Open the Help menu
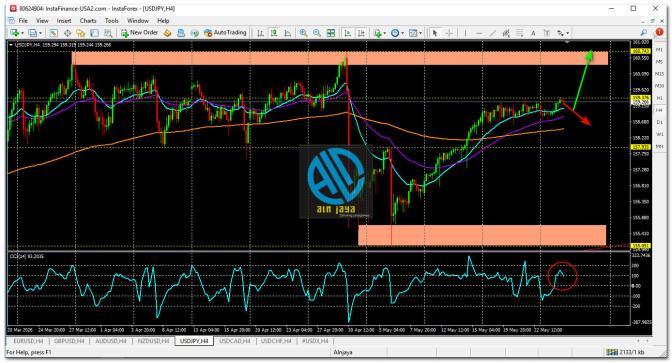 pyautogui.click(x=163, y=21)
